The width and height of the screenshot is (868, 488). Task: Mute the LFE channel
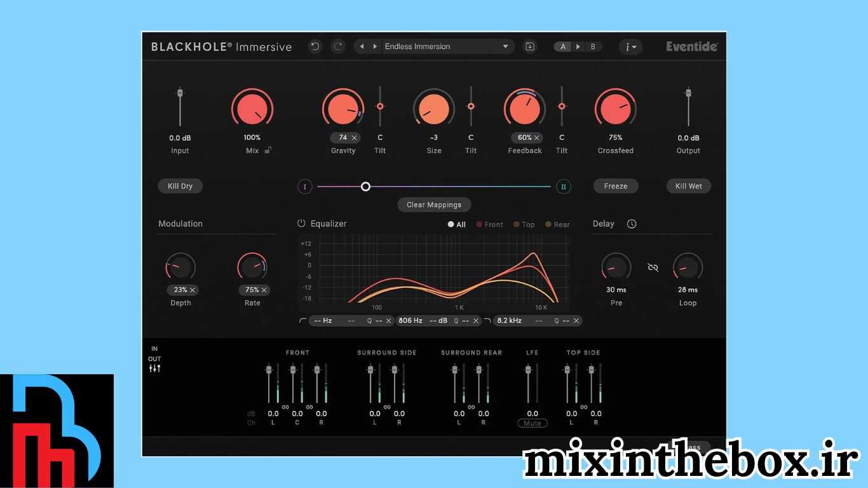coord(532,423)
